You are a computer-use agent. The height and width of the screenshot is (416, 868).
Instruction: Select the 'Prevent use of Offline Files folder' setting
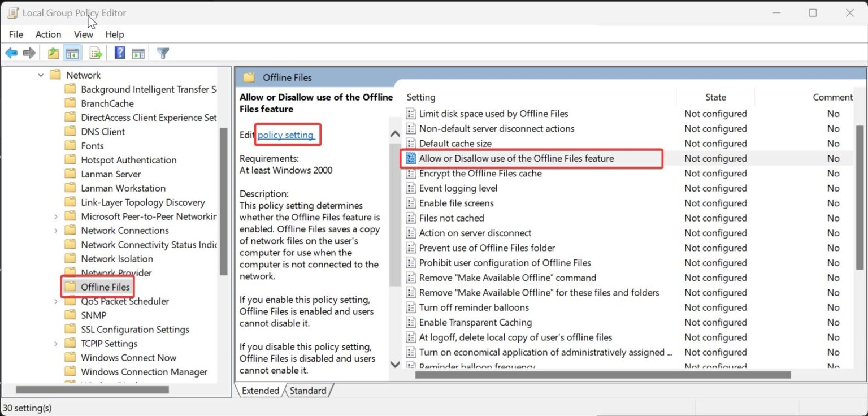(x=486, y=248)
